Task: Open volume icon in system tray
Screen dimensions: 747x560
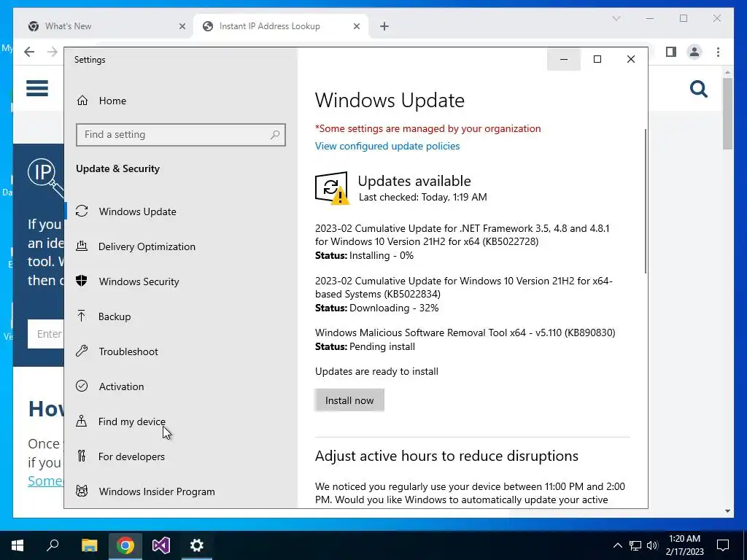Action: 652,545
